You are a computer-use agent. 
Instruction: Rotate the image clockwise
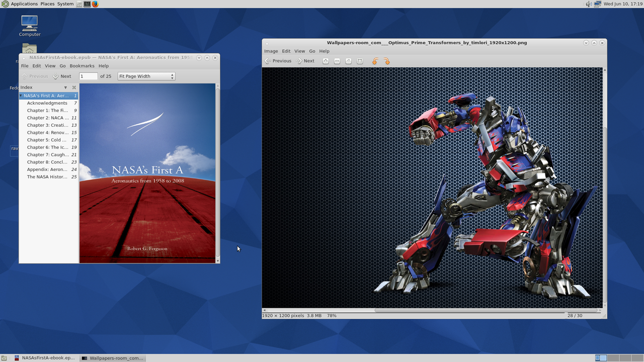point(386,61)
